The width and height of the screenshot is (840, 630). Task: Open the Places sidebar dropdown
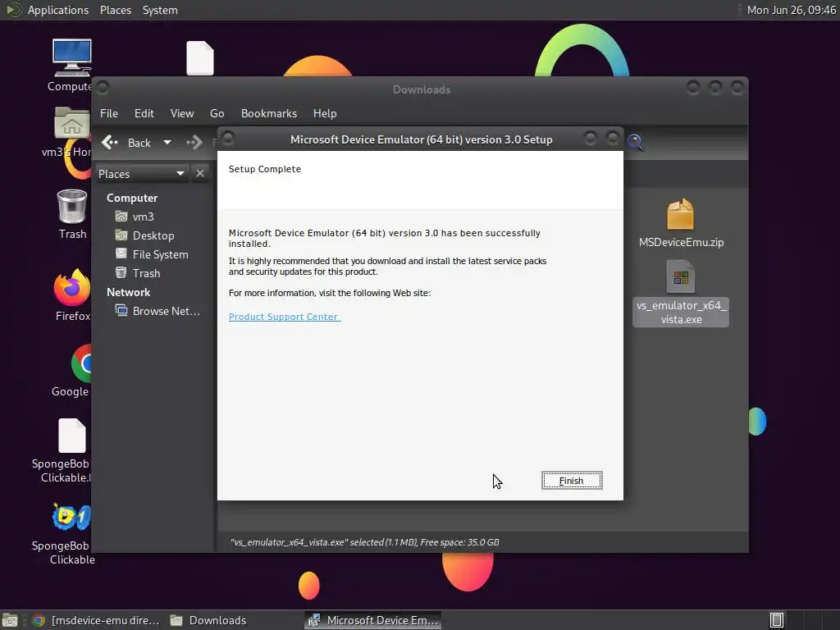[142, 174]
